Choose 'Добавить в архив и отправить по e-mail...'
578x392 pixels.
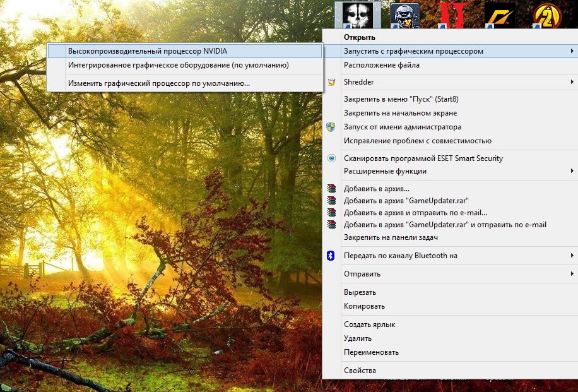coord(450,213)
